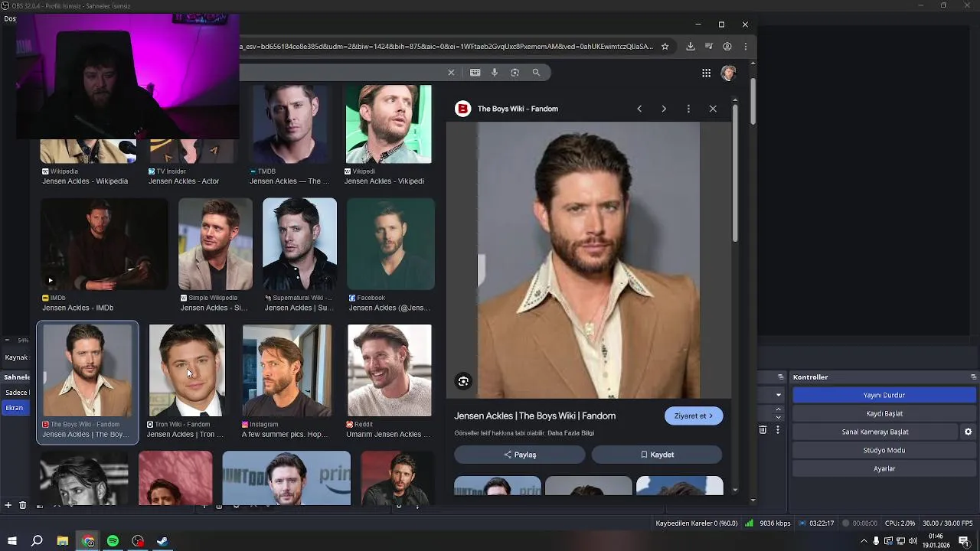Start voice search with microphone icon

[495, 73]
